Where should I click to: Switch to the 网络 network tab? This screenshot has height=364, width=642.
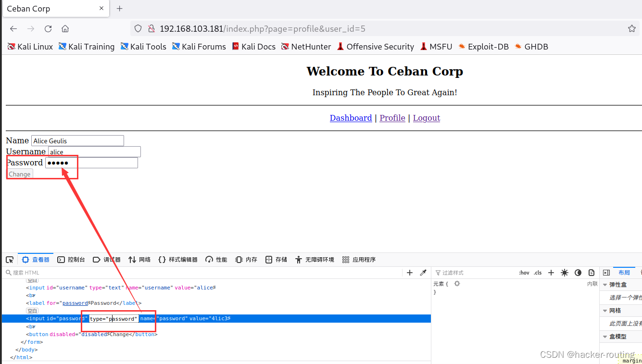(x=139, y=260)
